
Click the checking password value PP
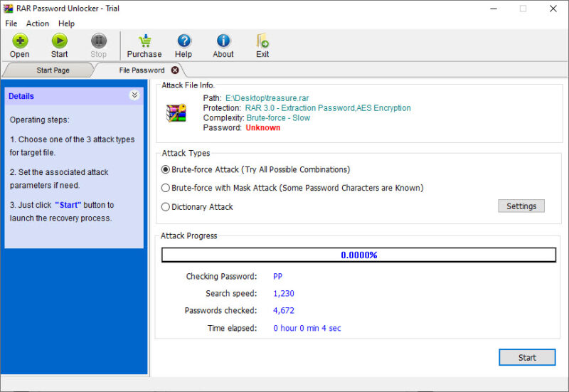(277, 276)
